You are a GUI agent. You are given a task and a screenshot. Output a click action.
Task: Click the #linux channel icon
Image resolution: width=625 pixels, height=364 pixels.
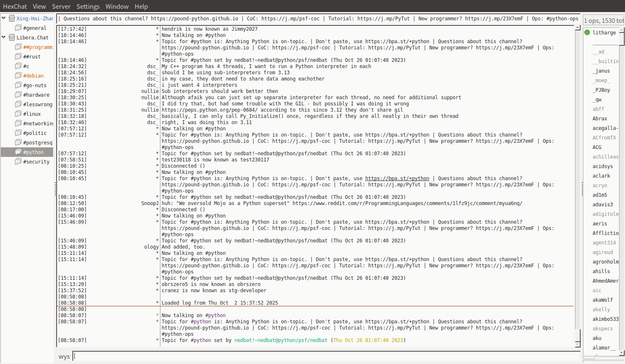pos(18,114)
